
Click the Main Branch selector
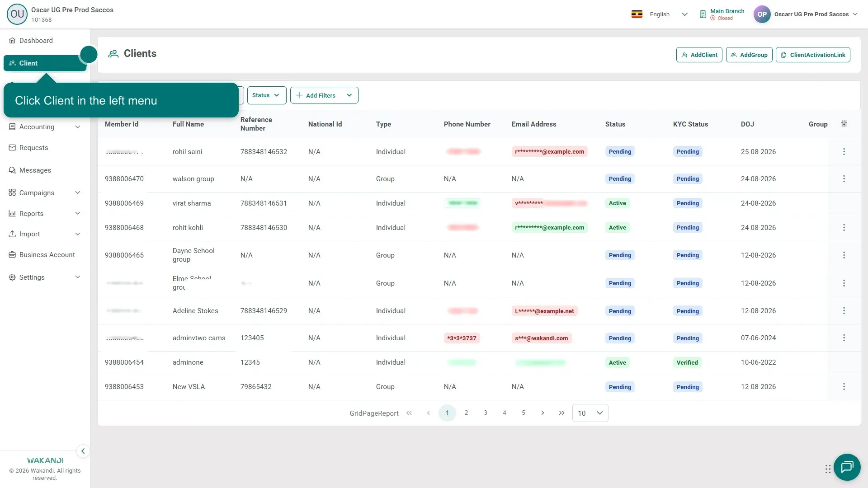[x=722, y=14]
